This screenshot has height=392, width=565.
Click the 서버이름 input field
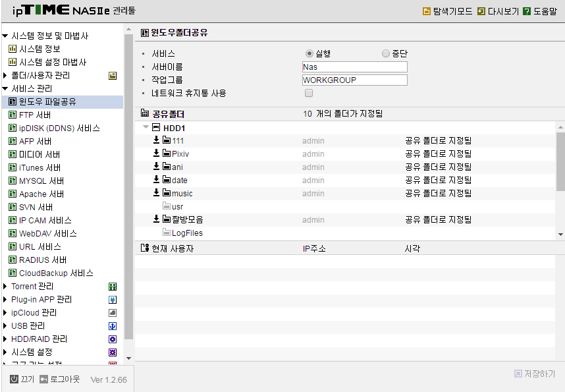354,67
